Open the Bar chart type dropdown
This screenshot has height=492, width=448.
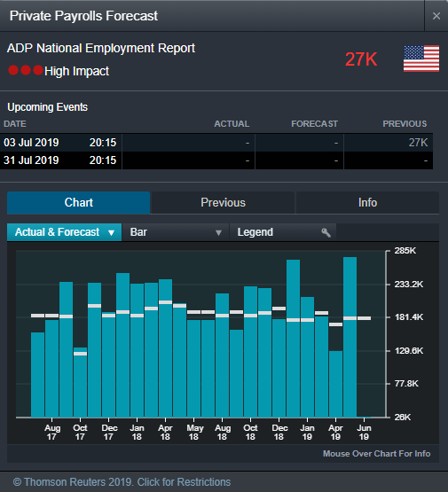[x=176, y=232]
